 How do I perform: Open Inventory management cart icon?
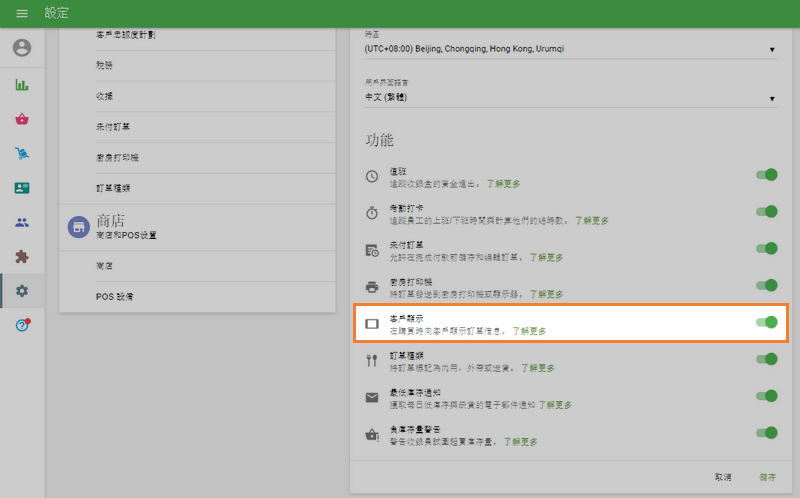tap(22, 153)
